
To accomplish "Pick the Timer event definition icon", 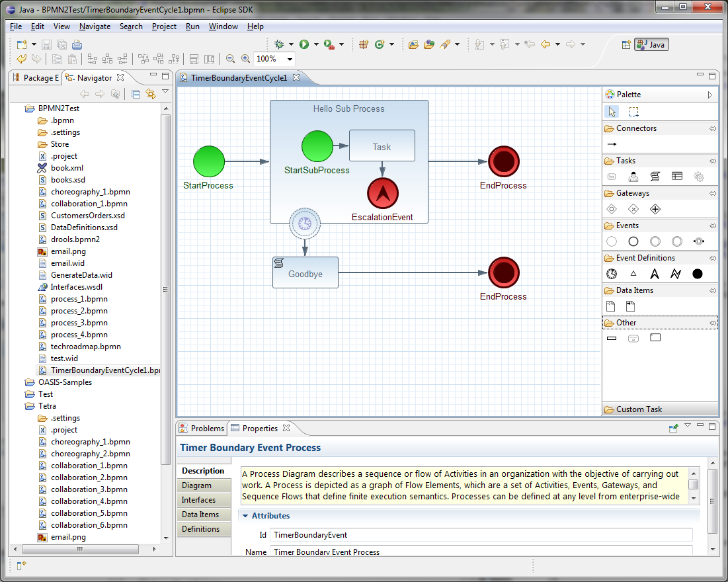I will [612, 274].
